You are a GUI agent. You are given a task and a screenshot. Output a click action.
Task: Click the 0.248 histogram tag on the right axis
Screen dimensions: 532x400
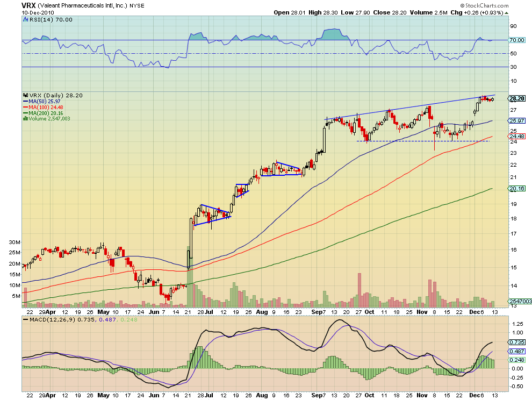(x=517, y=360)
